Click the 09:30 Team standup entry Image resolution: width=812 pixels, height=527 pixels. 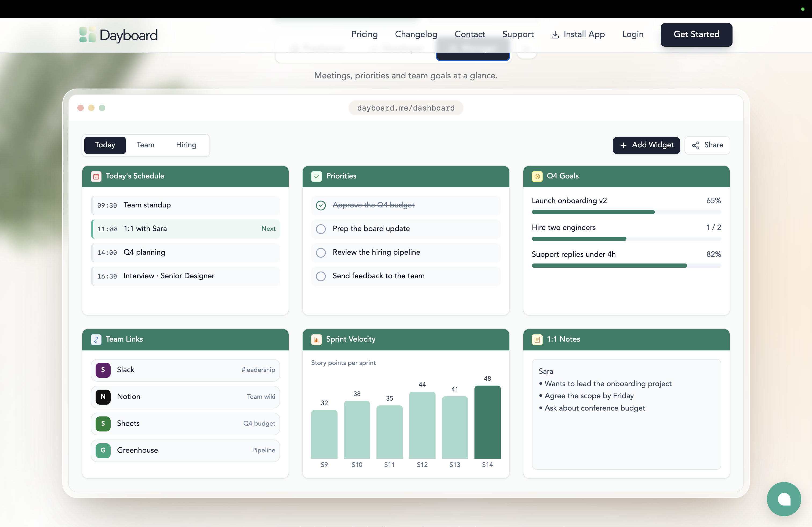(185, 205)
